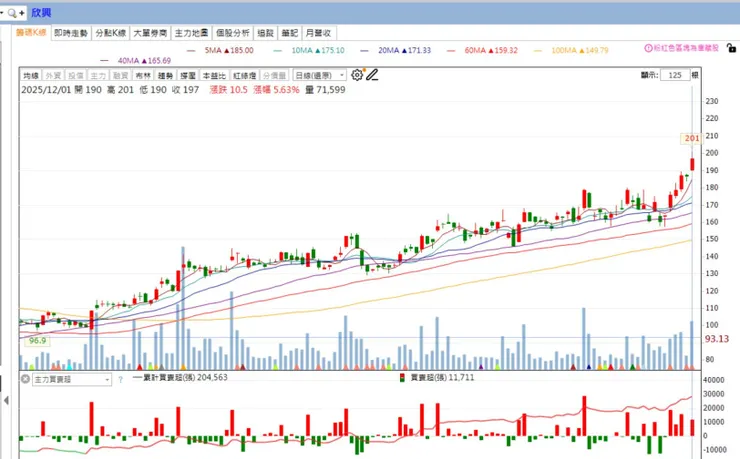Click the 欣興 stock name title
The height and width of the screenshot is (459, 740).
(x=41, y=13)
